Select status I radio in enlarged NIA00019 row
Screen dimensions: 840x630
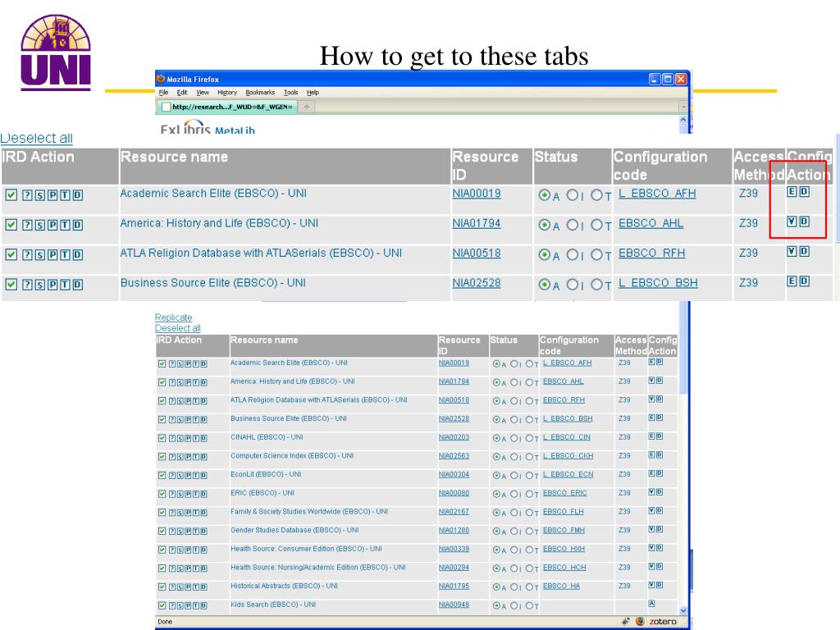pos(572,195)
